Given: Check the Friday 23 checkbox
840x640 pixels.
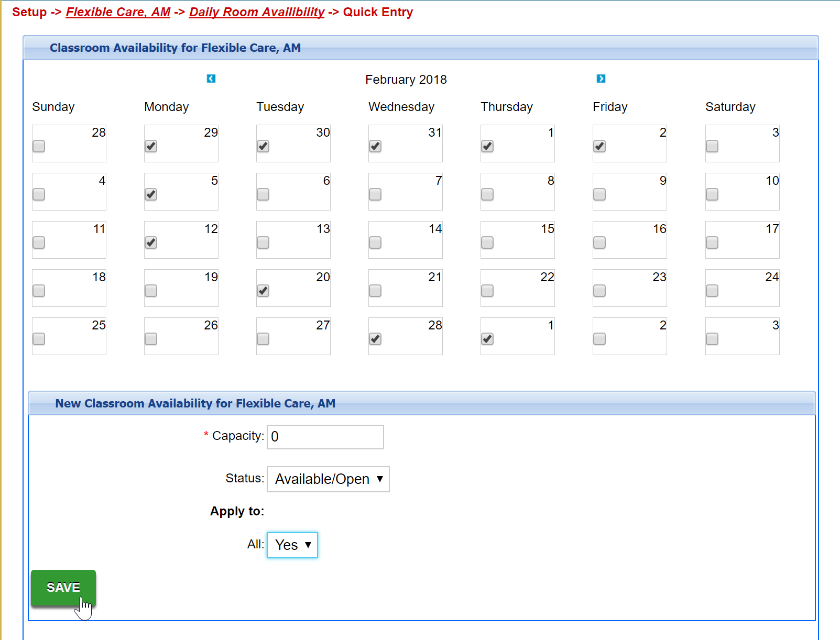Looking at the screenshot, I should [x=599, y=291].
